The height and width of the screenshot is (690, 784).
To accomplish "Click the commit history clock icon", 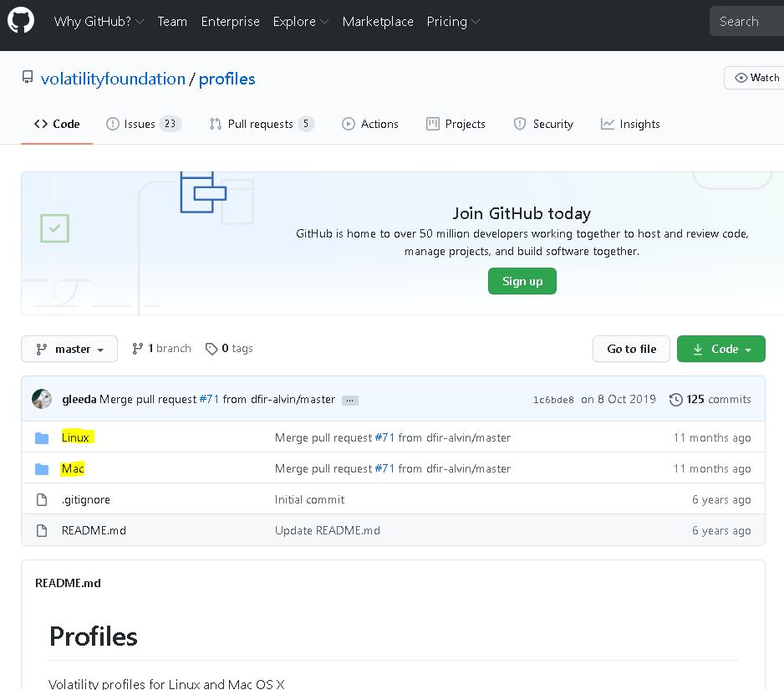I will click(x=675, y=400).
